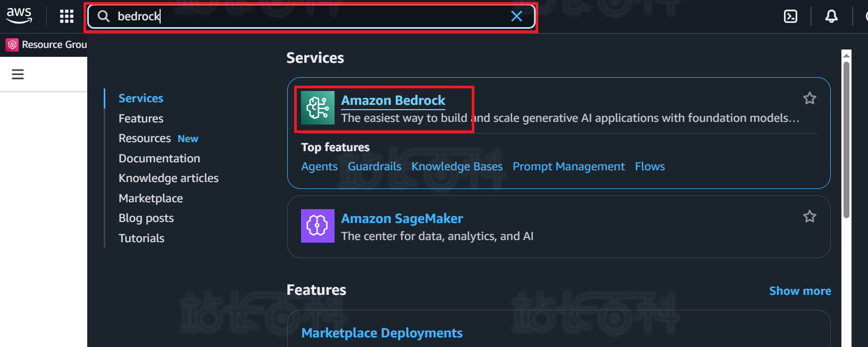The height and width of the screenshot is (347, 868).
Task: Open the services grid menu icon
Action: point(66,16)
